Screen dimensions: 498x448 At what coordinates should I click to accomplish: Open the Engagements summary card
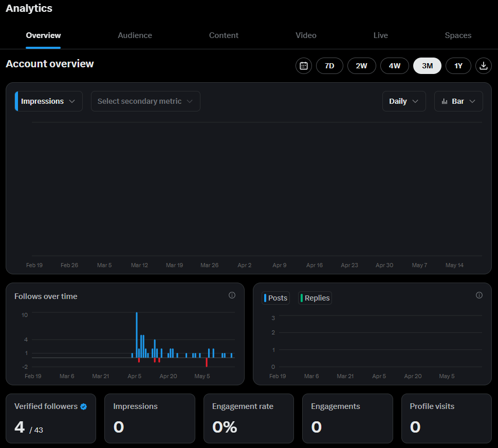tap(347, 419)
